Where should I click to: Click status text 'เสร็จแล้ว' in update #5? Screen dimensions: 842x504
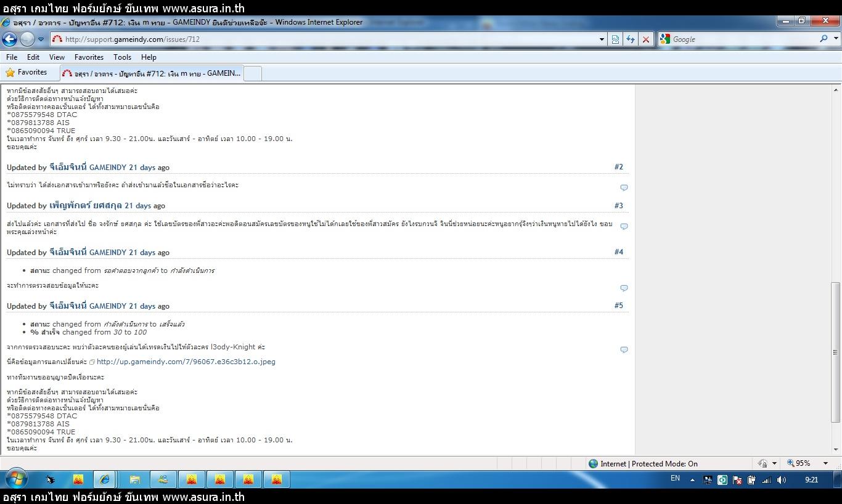coord(172,324)
